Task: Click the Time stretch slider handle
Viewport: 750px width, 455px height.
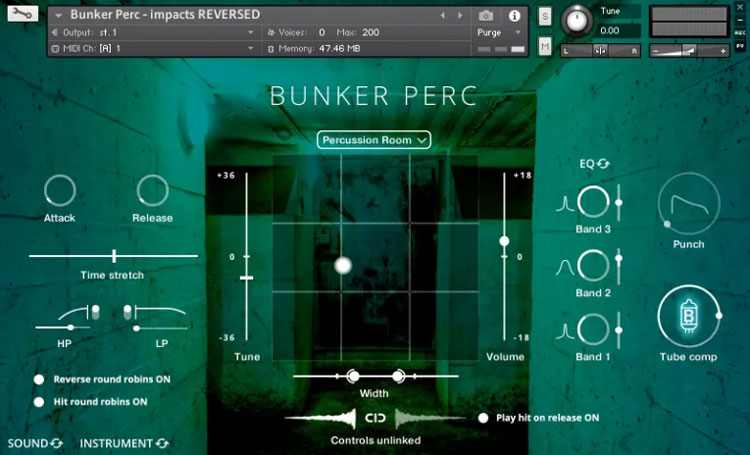Action: click(x=114, y=256)
